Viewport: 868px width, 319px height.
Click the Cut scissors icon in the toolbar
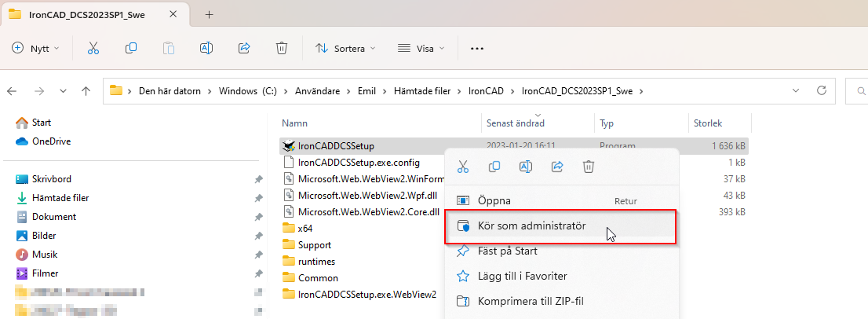pos(93,48)
